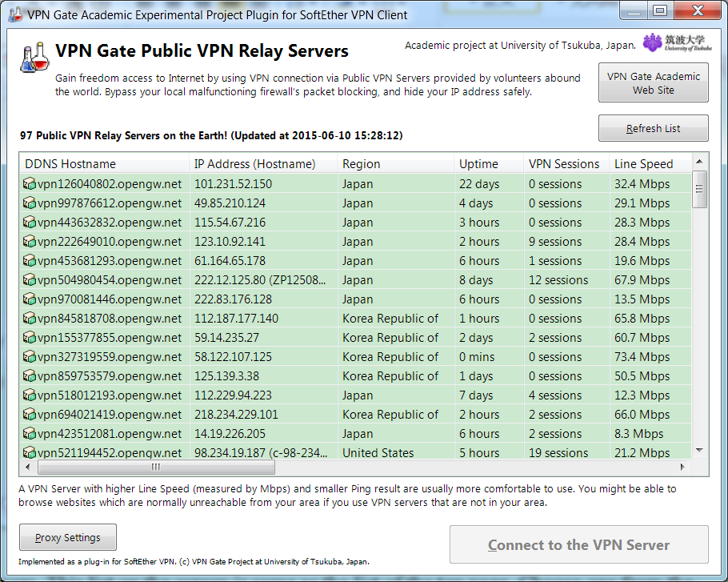Click the server icon for vpn845818708.opengw.net
The height and width of the screenshot is (582, 728).
(x=30, y=318)
